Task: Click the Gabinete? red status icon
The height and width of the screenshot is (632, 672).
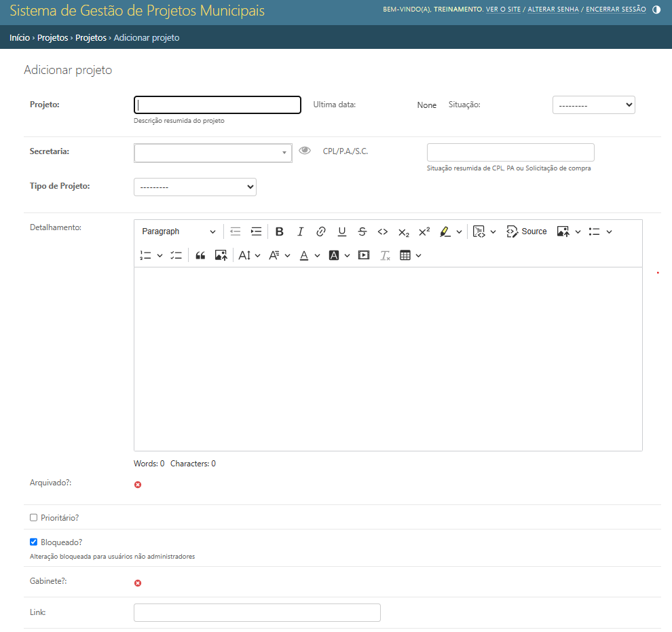Action: 138,583
